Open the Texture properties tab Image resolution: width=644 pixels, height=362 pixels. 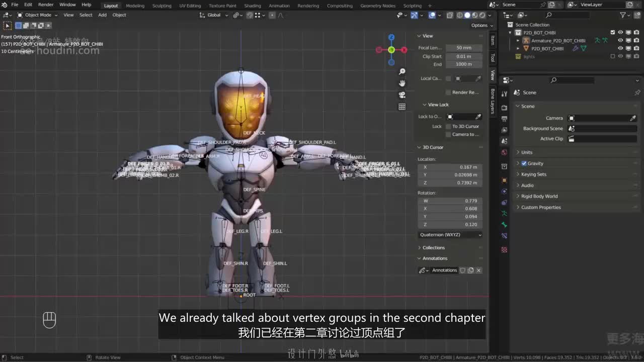[x=504, y=250]
